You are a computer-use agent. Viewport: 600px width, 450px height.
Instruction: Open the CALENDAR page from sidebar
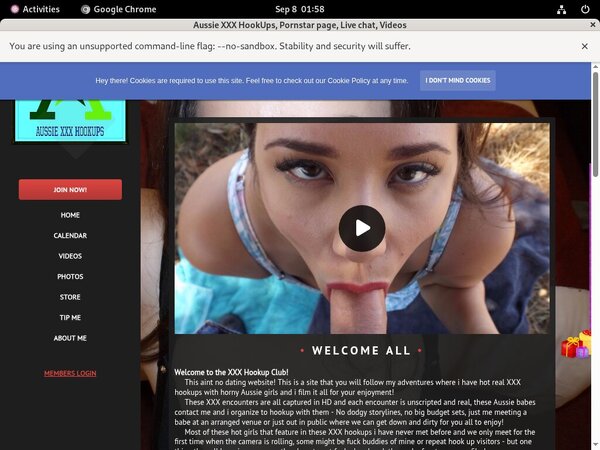click(x=70, y=236)
